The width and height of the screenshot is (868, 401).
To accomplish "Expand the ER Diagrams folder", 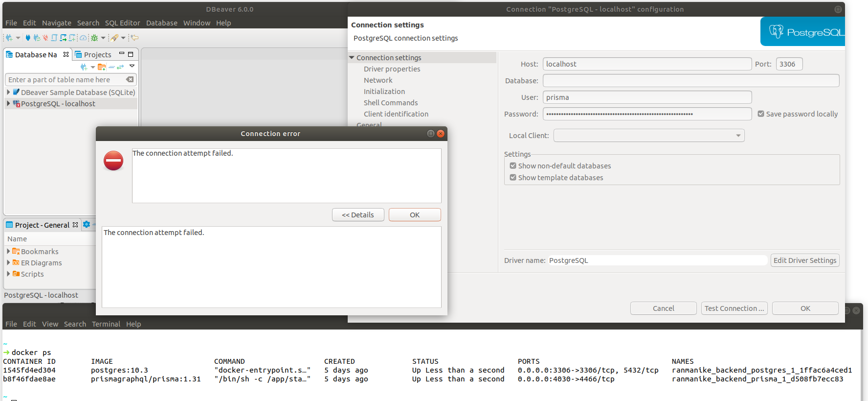I will tap(8, 262).
